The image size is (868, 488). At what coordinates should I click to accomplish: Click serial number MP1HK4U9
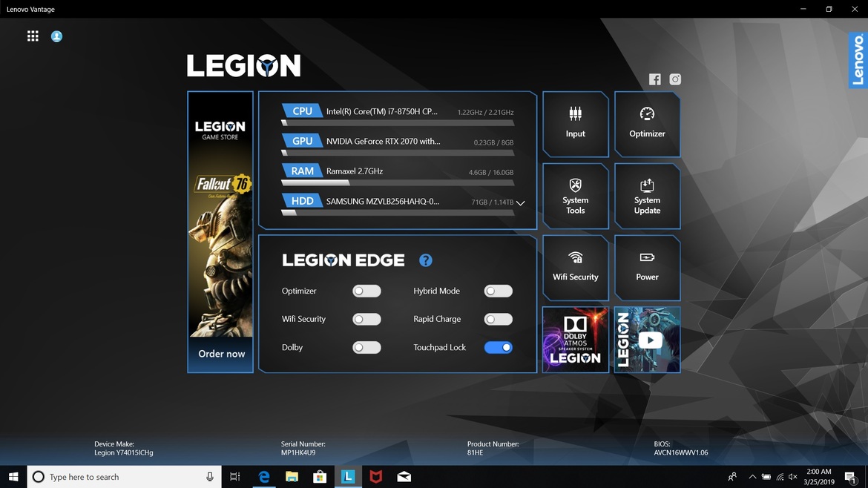click(x=297, y=452)
